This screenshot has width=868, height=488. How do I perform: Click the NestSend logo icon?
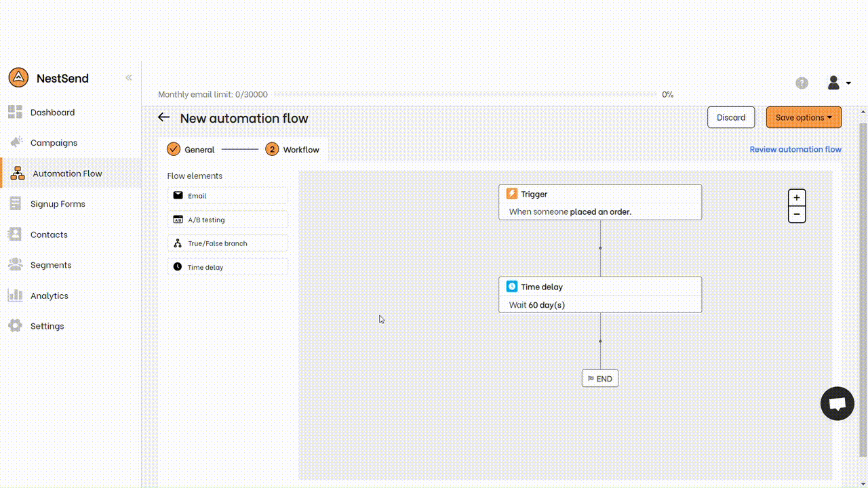coord(18,77)
